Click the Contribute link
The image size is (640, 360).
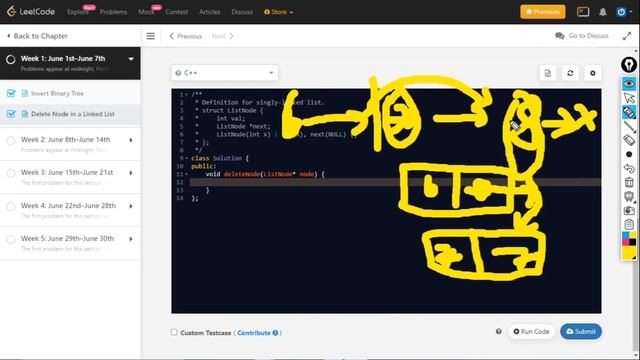click(254, 333)
